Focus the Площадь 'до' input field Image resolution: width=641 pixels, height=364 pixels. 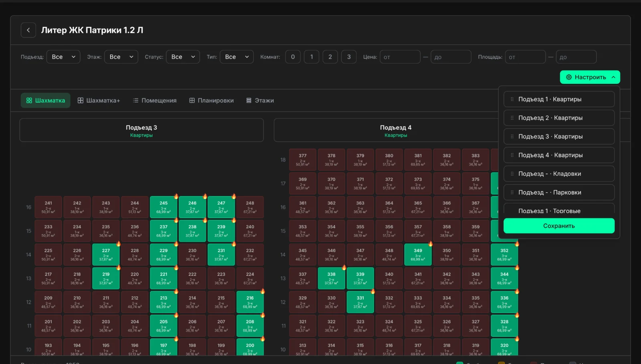[x=576, y=57]
